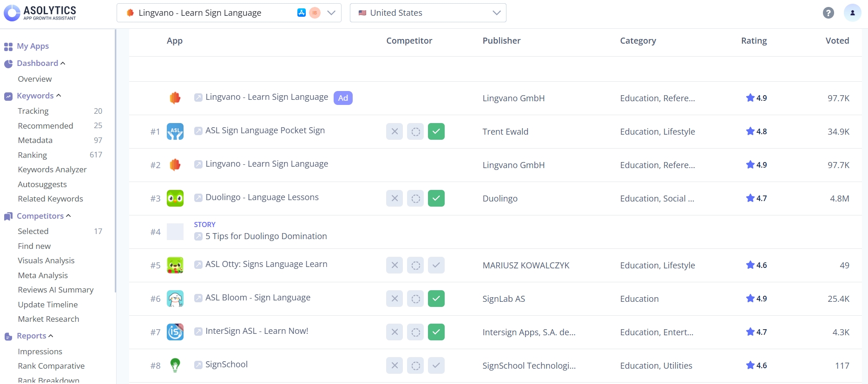Image resolution: width=868 pixels, height=384 pixels.
Task: Click the help question mark icon
Action: click(x=828, y=13)
